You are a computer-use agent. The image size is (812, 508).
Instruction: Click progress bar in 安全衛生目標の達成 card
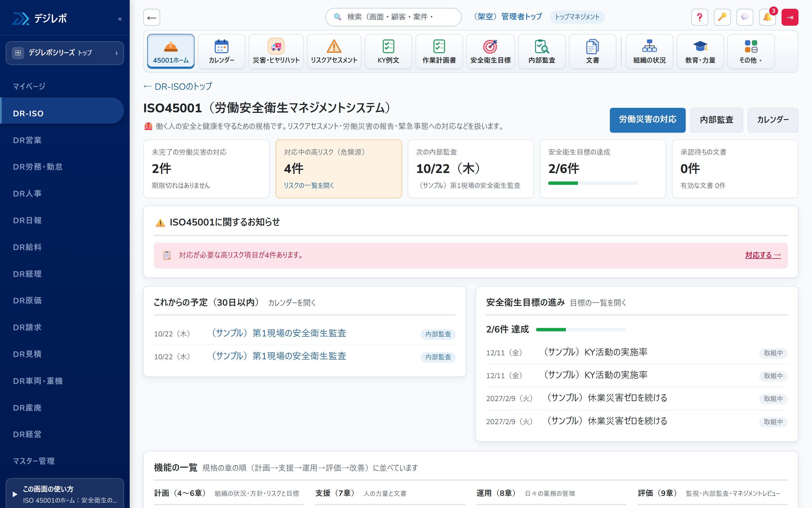[593, 183]
